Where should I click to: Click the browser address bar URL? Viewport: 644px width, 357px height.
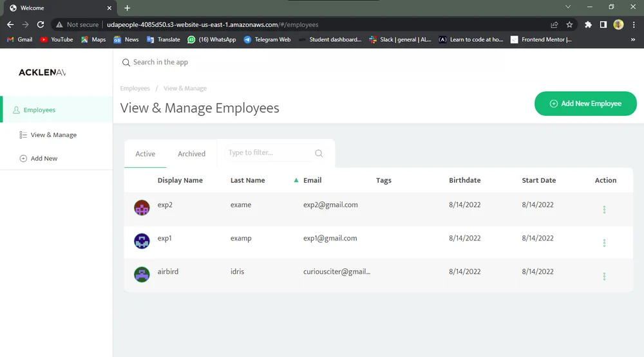[x=213, y=24]
